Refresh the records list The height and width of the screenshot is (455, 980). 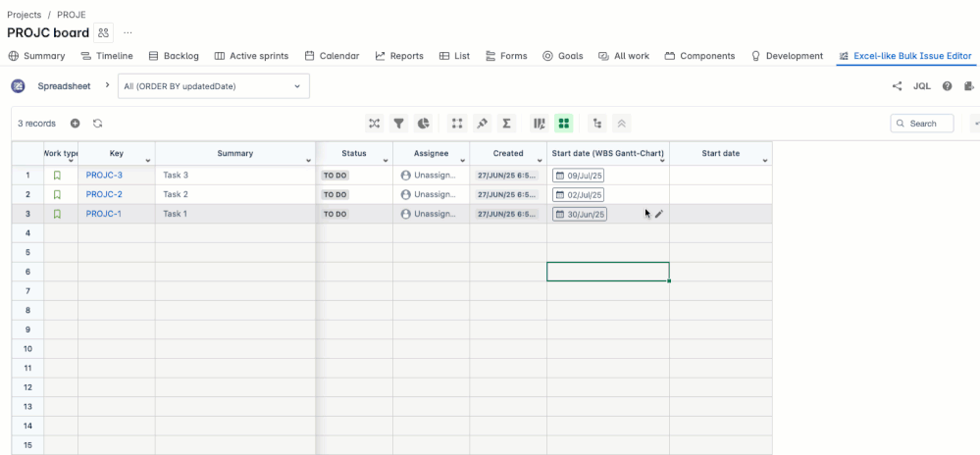point(97,124)
